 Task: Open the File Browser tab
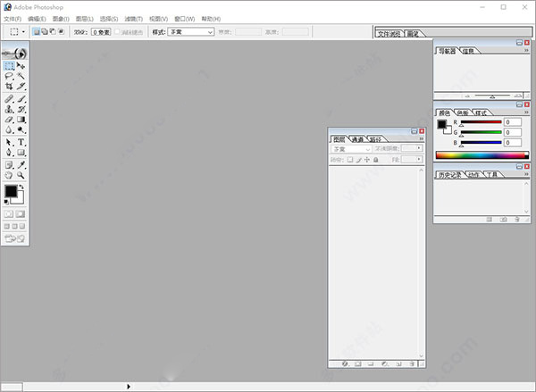[389, 34]
